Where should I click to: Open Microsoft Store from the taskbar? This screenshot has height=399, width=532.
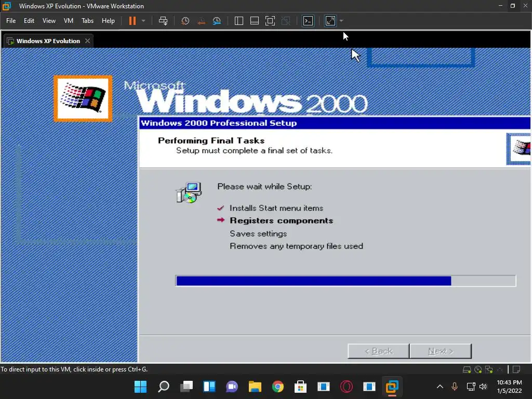(x=301, y=387)
